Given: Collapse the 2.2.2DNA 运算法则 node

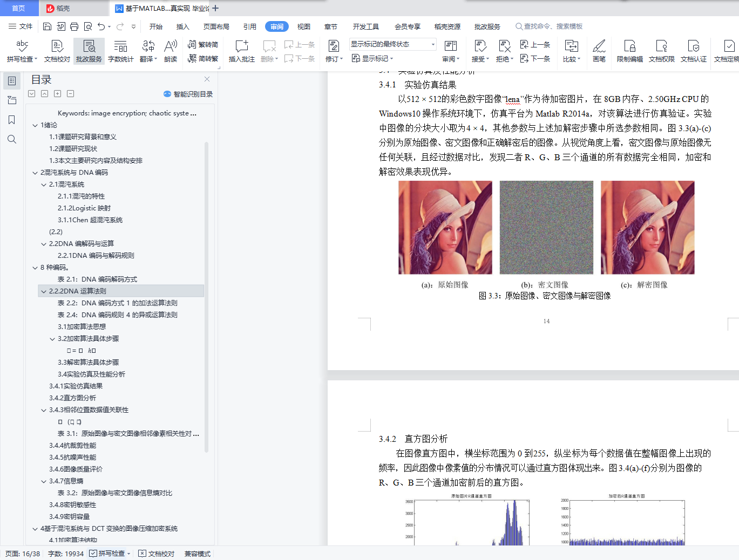Looking at the screenshot, I should pos(44,291).
